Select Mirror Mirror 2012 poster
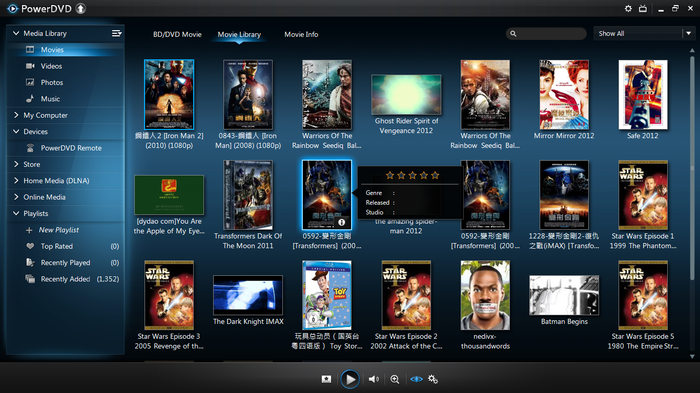The width and height of the screenshot is (700, 393). tap(564, 95)
